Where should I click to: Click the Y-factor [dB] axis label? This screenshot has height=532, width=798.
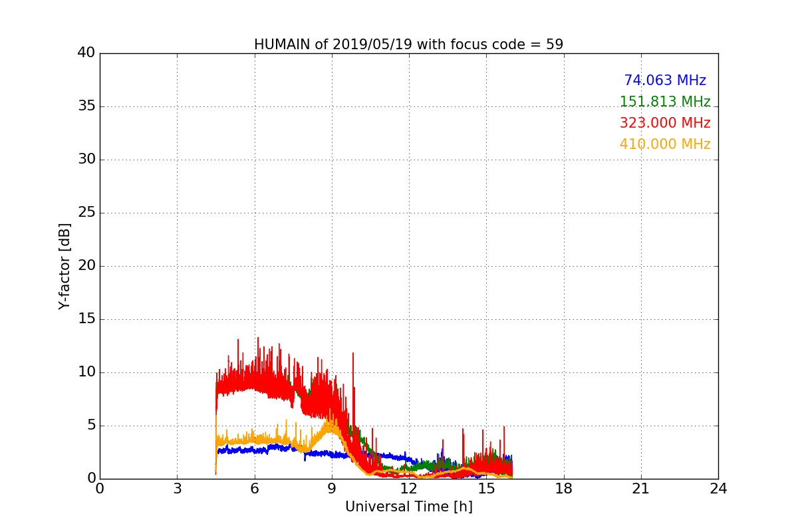(x=65, y=266)
